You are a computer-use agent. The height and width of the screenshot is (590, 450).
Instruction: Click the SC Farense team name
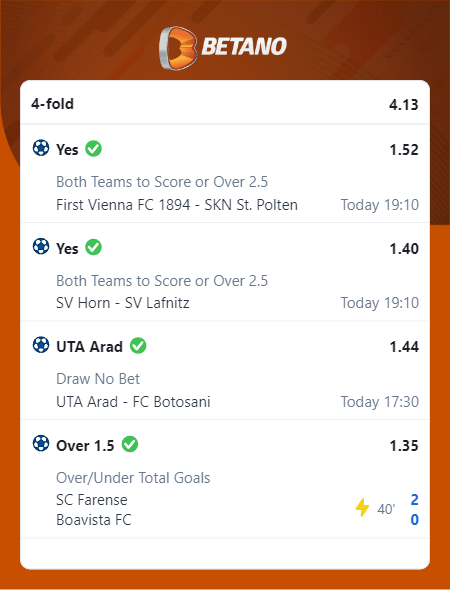(92, 500)
